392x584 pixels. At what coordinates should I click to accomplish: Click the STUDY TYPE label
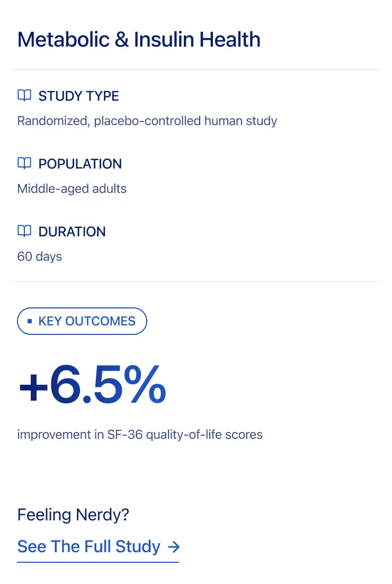pos(78,96)
